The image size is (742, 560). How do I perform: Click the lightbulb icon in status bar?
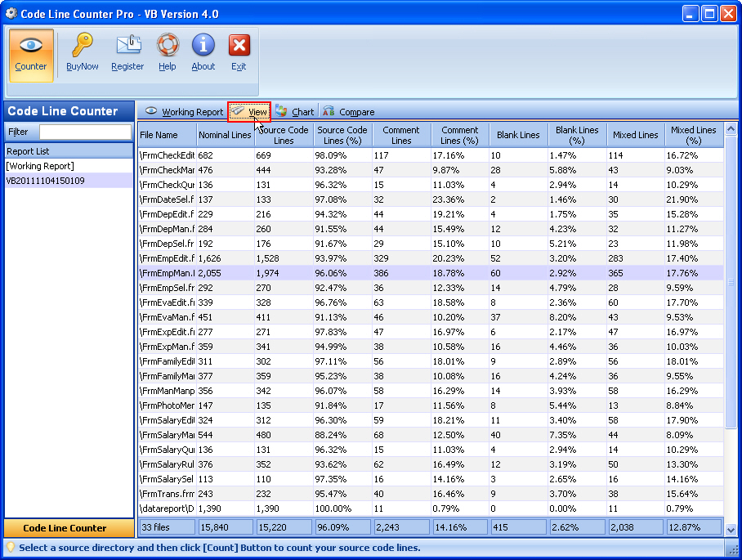click(x=11, y=548)
